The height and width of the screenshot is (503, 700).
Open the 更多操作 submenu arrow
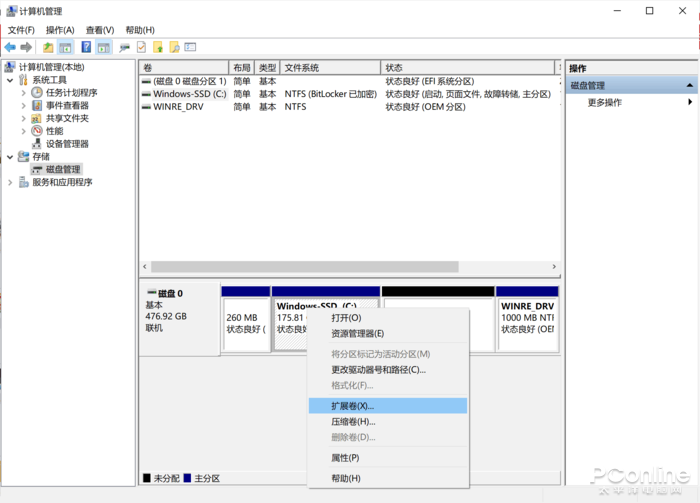(690, 102)
